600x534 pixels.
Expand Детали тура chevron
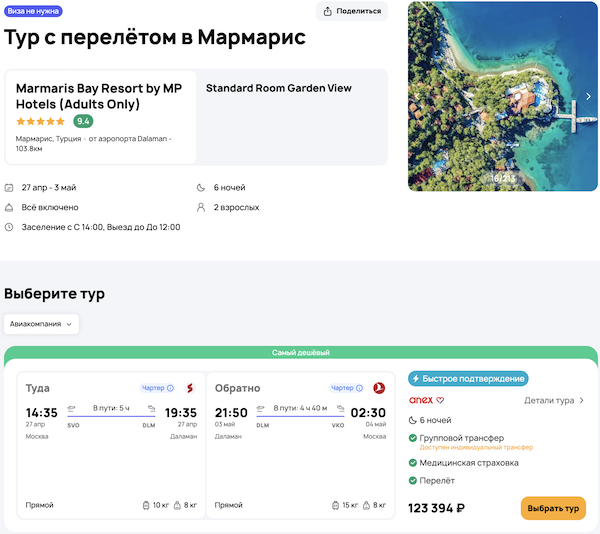(x=582, y=400)
